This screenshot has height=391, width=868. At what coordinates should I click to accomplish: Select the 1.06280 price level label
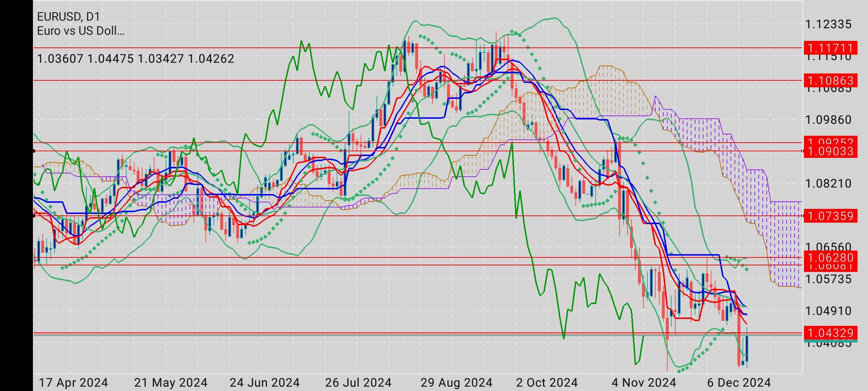point(830,258)
